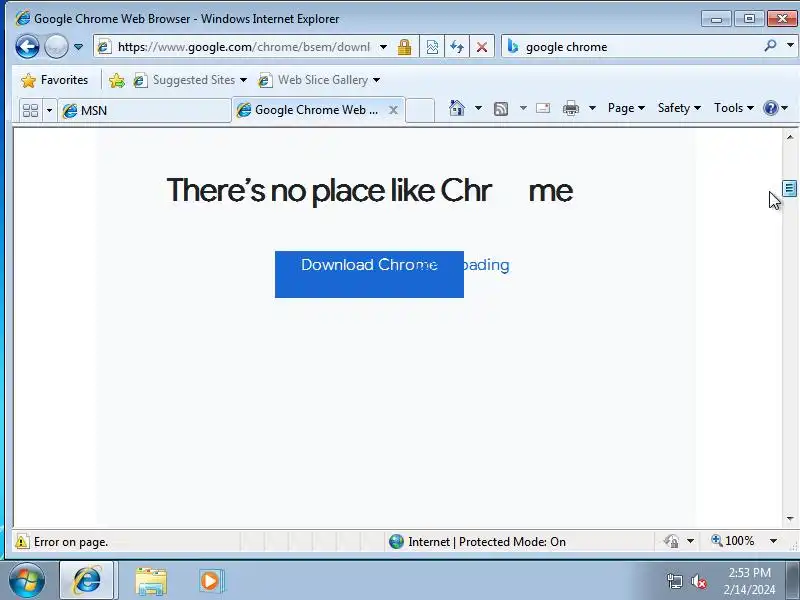Start search with the magnifier icon
The height and width of the screenshot is (600, 800).
[770, 46]
